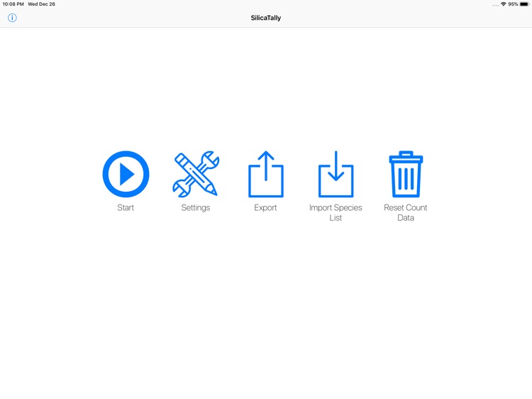Tap the battery indicator icon
Screen dimensions: 532x399
coord(524,4)
